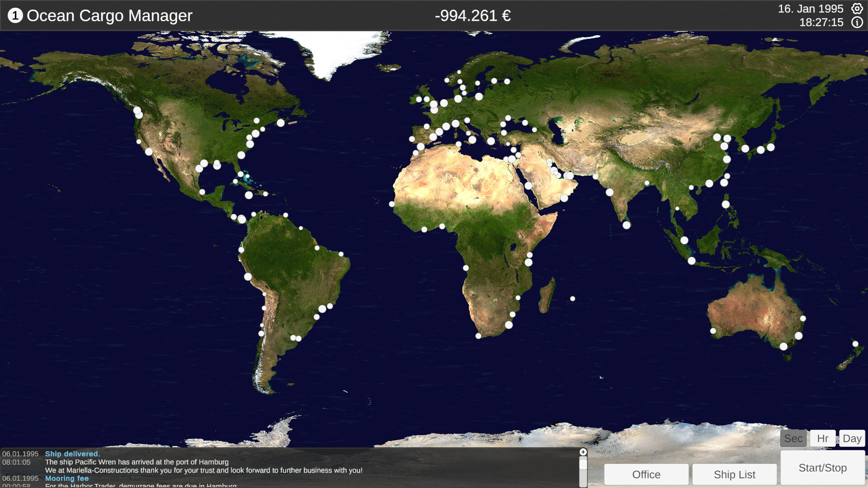This screenshot has height=488, width=868.
Task: Open the Ship List
Action: (x=735, y=474)
